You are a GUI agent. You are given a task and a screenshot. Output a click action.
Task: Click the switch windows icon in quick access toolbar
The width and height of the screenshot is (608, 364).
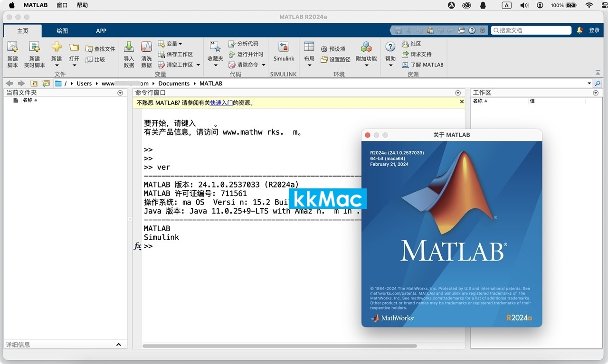coord(461,30)
